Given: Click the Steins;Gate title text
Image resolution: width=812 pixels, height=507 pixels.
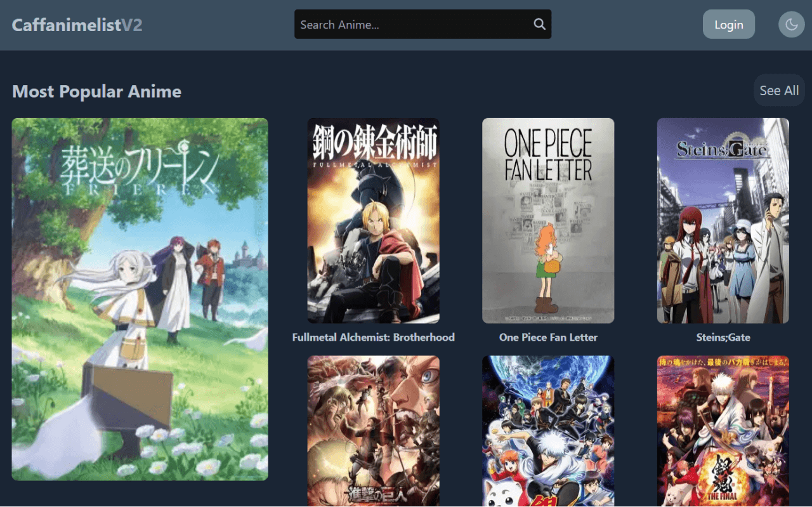Looking at the screenshot, I should pyautogui.click(x=723, y=337).
